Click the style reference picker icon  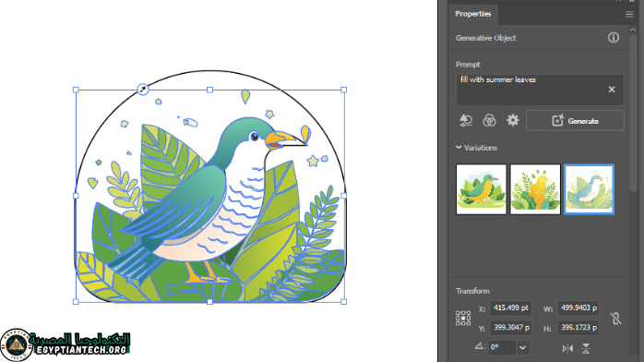pyautogui.click(x=466, y=120)
